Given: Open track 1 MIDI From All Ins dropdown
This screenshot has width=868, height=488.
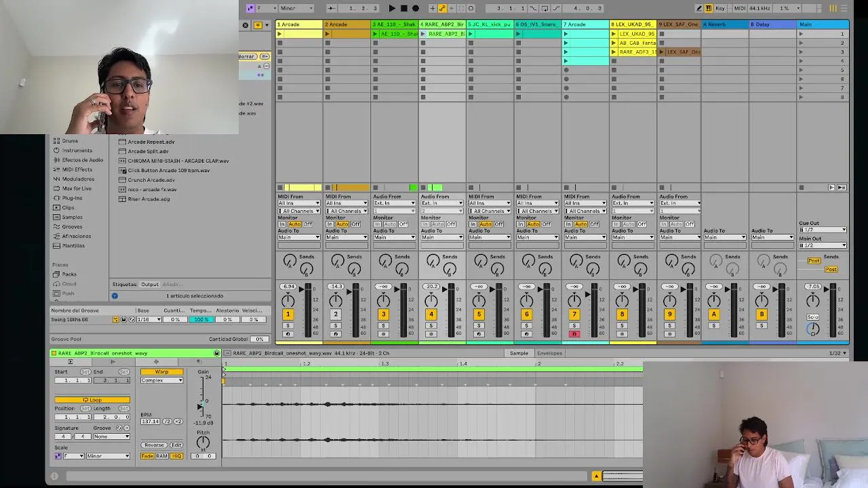Looking at the screenshot, I should [298, 203].
